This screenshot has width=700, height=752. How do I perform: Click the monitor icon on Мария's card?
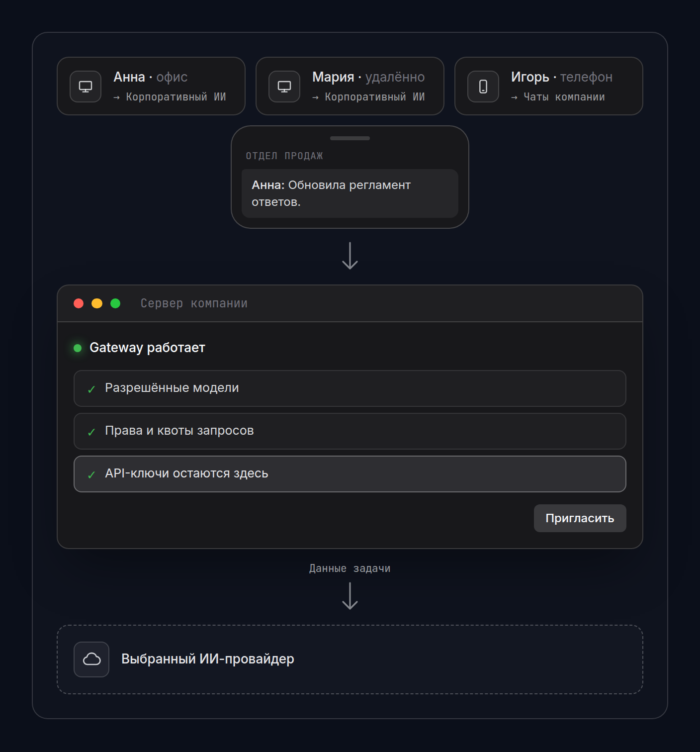click(x=284, y=87)
